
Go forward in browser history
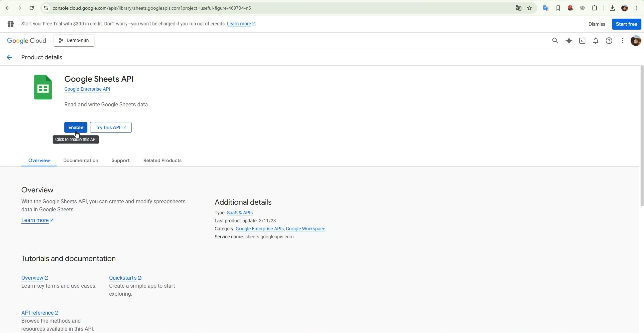19,8
